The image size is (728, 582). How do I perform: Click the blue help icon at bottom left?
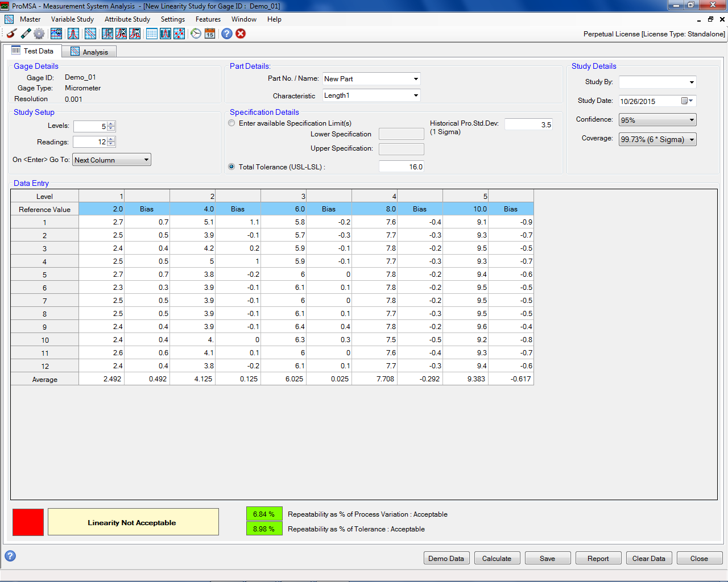click(10, 556)
